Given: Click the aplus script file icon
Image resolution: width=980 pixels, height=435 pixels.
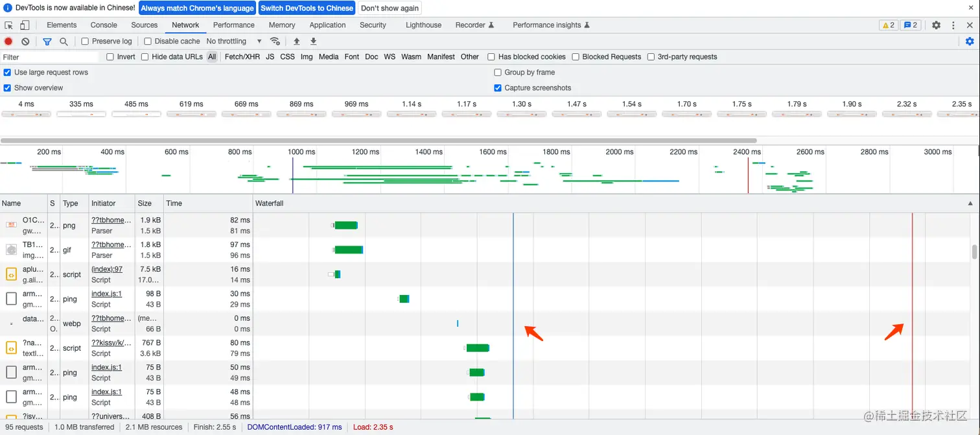Looking at the screenshot, I should (11, 274).
